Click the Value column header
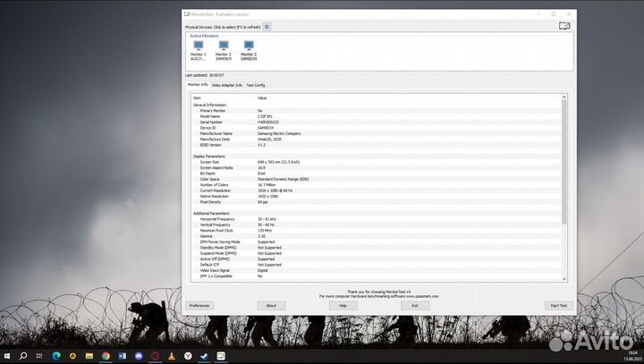This screenshot has height=364, width=644. coord(262,98)
